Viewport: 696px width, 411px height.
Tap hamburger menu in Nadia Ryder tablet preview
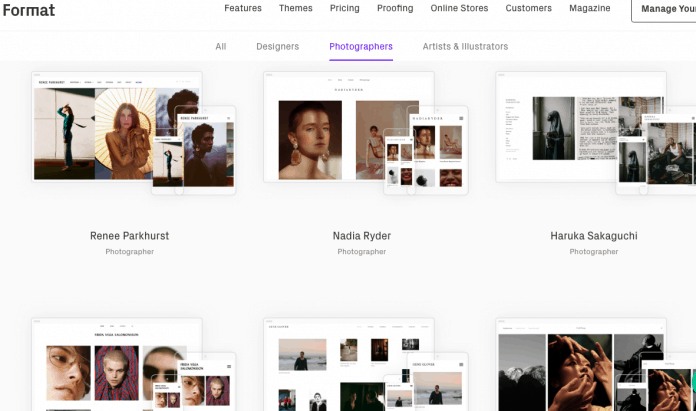461,119
